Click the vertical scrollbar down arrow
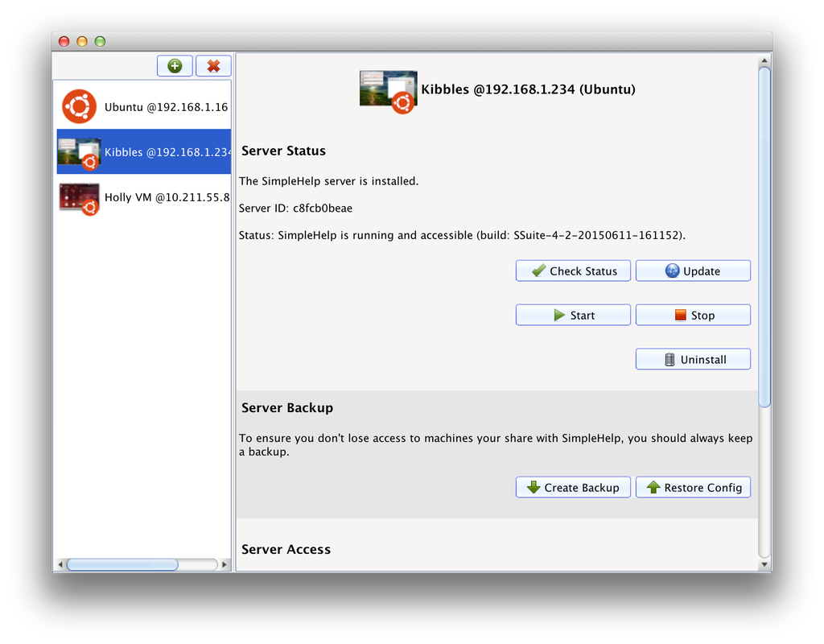The height and width of the screenshot is (644, 824). pos(764,565)
